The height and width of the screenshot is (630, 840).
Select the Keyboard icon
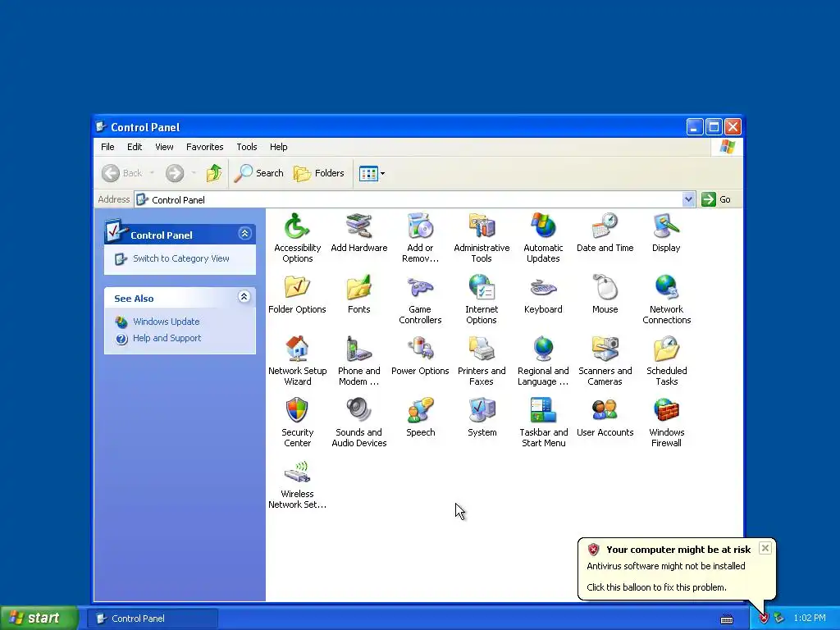543,288
